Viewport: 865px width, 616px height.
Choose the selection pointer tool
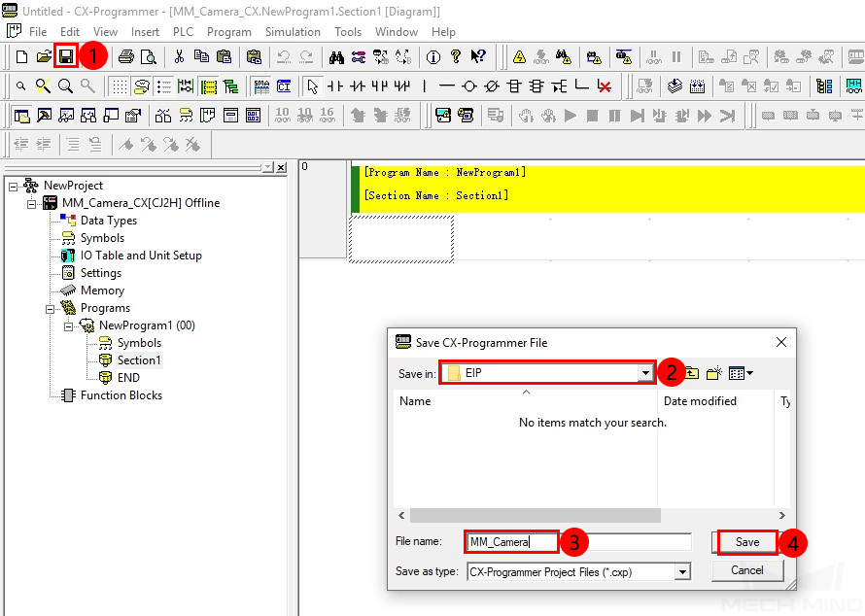(x=313, y=86)
